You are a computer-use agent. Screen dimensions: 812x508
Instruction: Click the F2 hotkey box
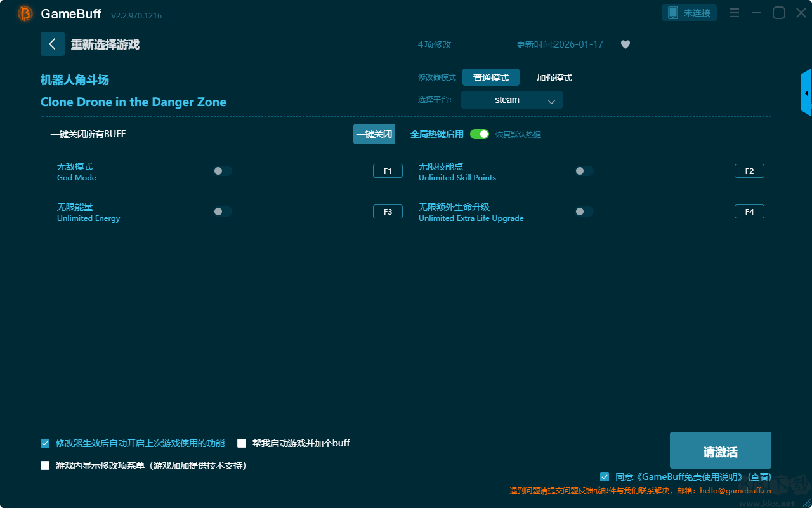[749, 171]
